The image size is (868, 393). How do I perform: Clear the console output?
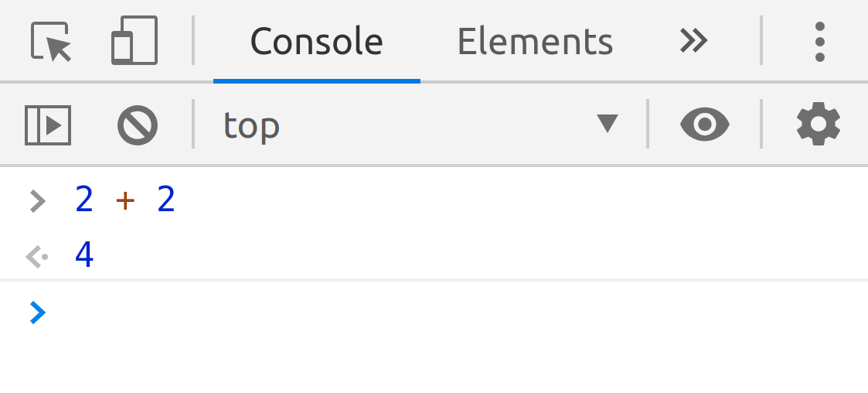pyautogui.click(x=138, y=125)
